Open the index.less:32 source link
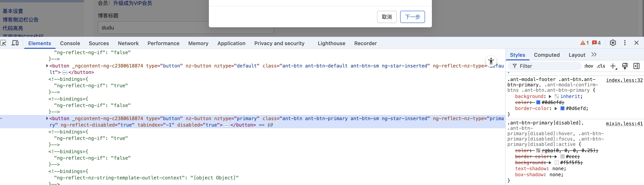This screenshot has width=644, height=185. (624, 80)
